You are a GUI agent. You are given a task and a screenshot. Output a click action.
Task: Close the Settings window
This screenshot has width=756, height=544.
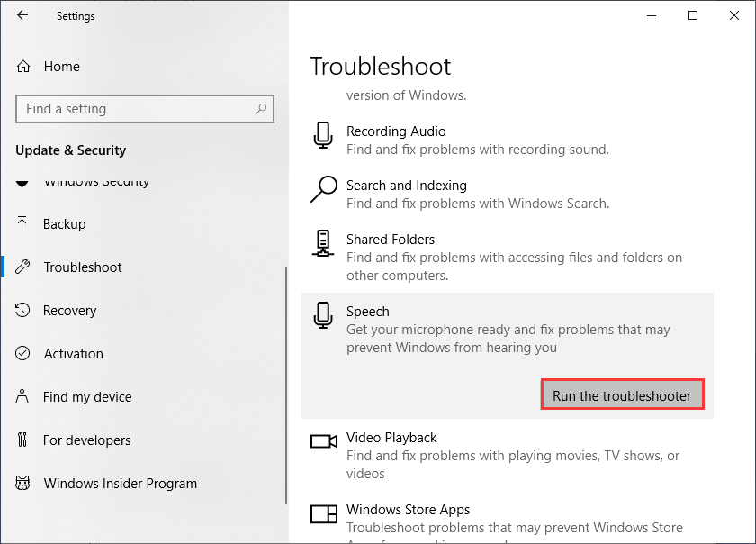tap(734, 15)
